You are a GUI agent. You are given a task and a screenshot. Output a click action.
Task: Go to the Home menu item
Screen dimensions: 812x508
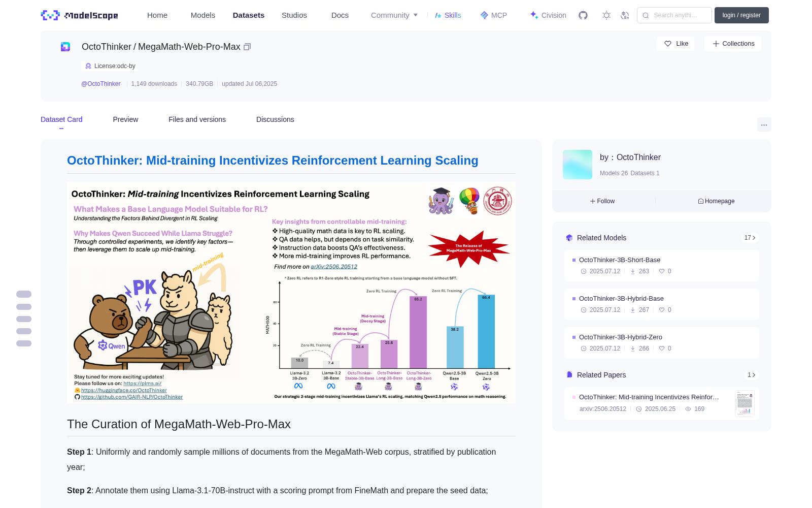click(157, 15)
